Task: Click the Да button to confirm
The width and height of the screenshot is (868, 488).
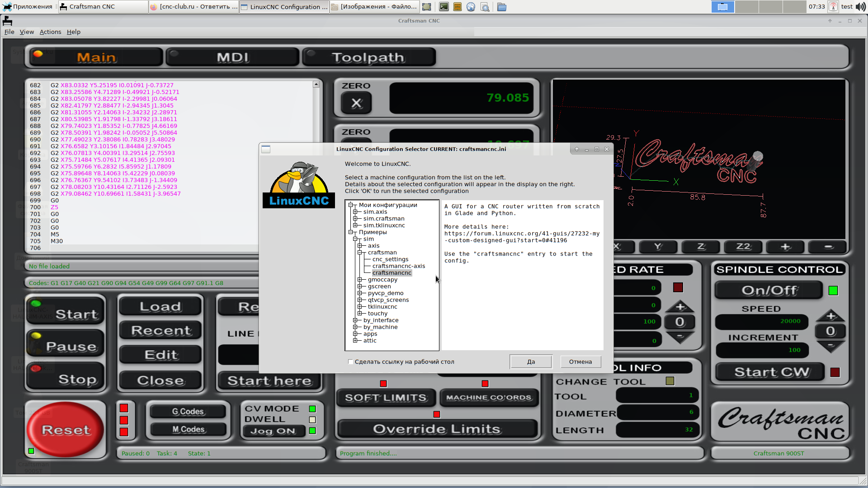Action: point(531,361)
